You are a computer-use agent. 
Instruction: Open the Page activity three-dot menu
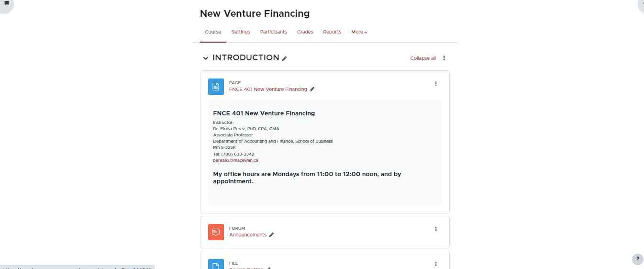pos(435,84)
